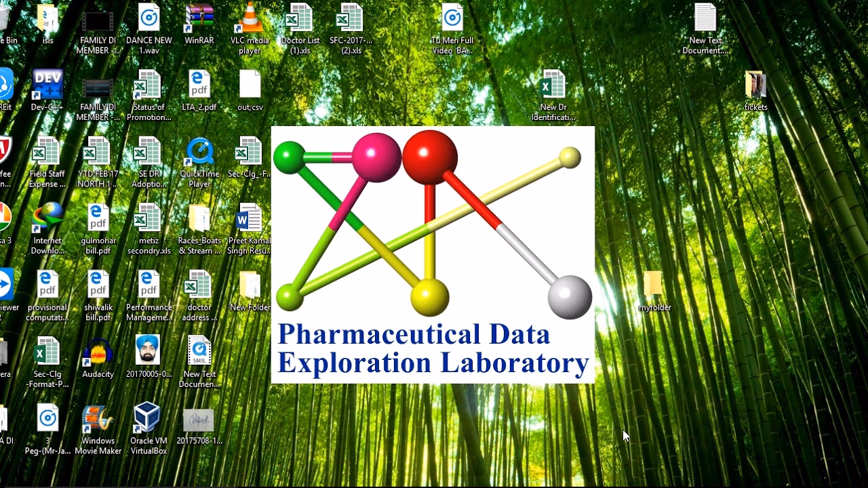Viewport: 868px width, 488px height.
Task: Select the WinRAR desktop icon
Action: (199, 20)
